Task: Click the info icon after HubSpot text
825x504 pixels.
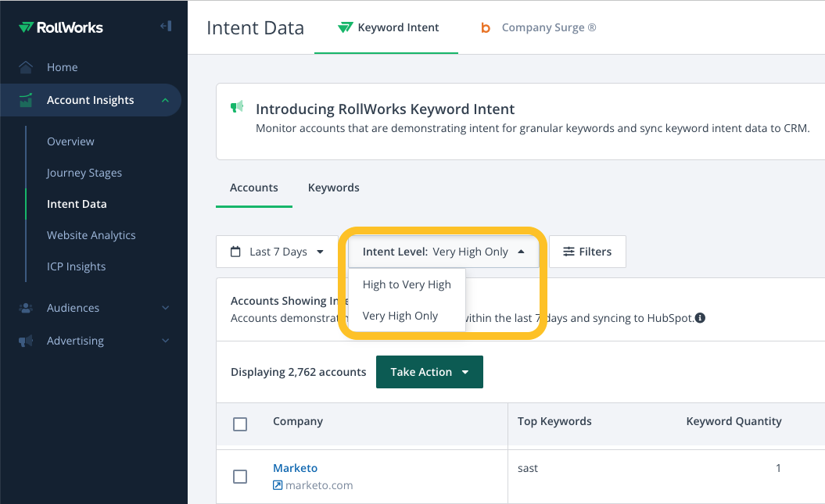Action: (x=700, y=318)
